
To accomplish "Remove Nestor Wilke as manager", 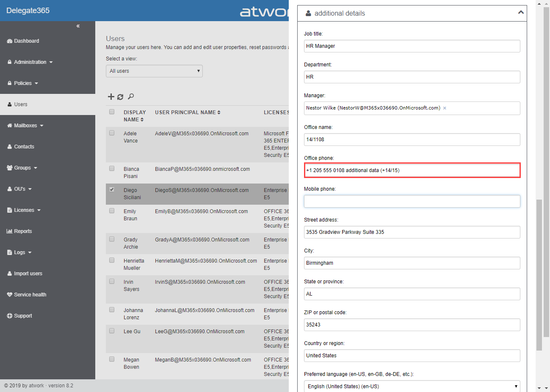I will 445,108.
